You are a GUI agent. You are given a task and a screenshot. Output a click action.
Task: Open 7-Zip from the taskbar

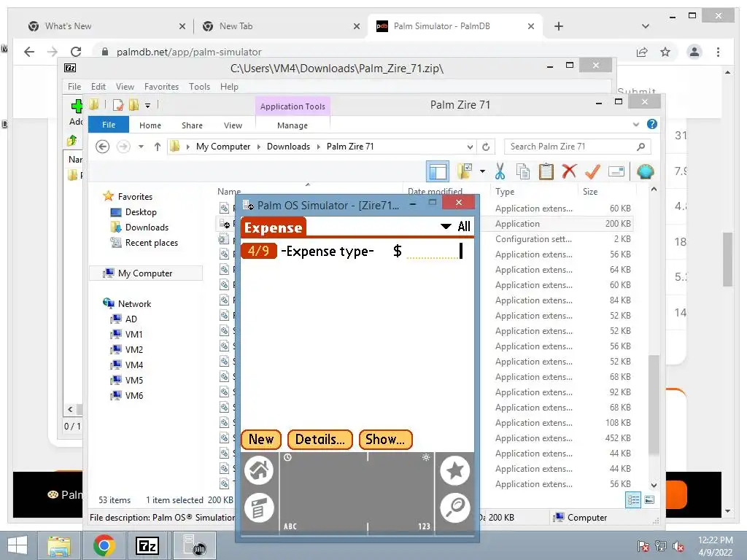(147, 545)
